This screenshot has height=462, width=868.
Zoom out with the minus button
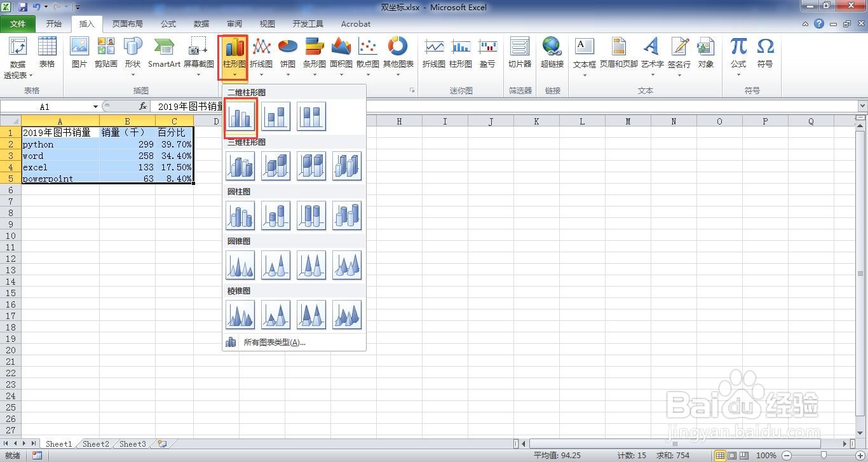pos(787,455)
